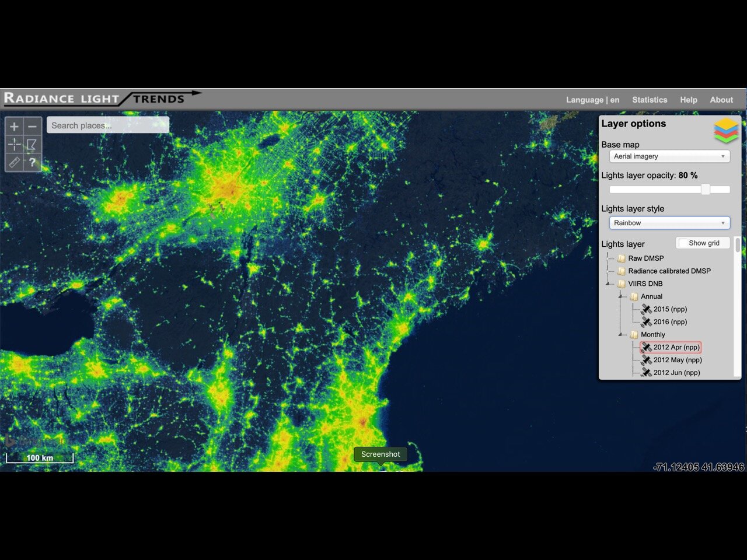Click the green Screenshot button
Screen dimensions: 747x560
(x=381, y=454)
